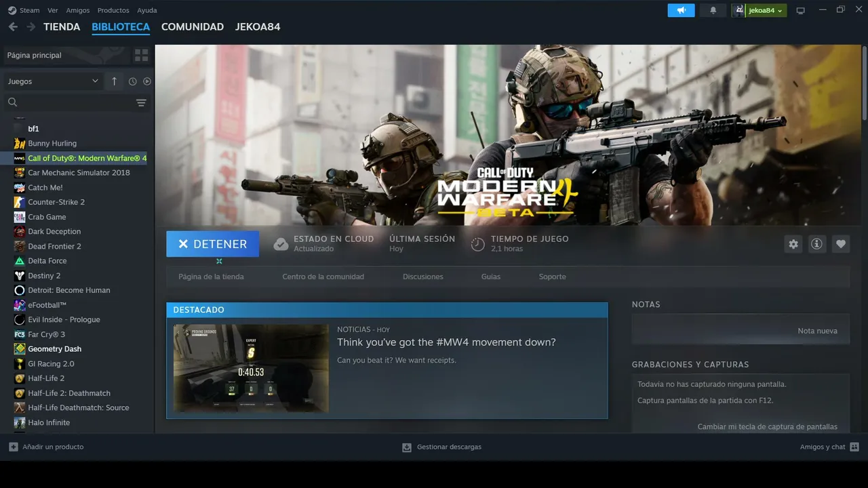Viewport: 868px width, 488px height.
Task: Click the plus icon to add a product
Action: (x=14, y=447)
